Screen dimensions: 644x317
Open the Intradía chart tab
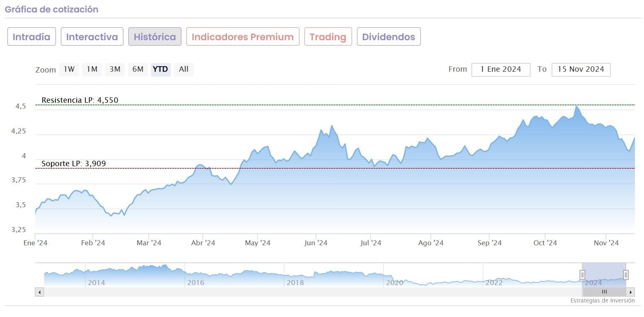(31, 37)
